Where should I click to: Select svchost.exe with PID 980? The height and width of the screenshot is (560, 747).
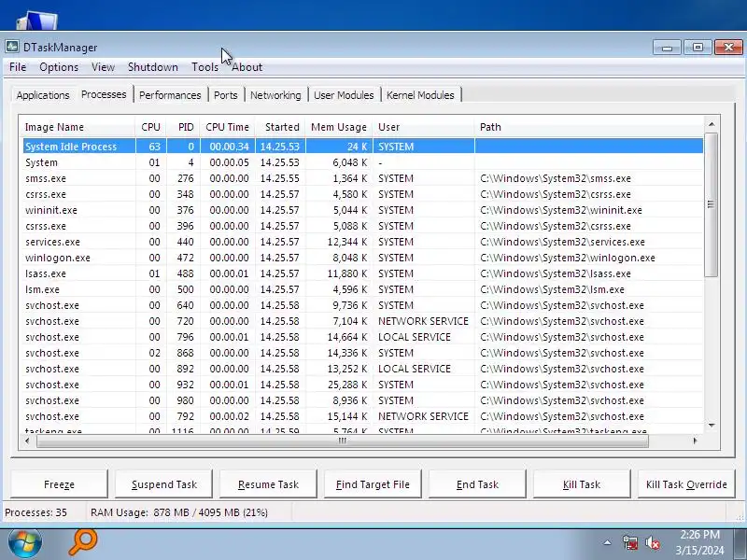pyautogui.click(x=362, y=400)
